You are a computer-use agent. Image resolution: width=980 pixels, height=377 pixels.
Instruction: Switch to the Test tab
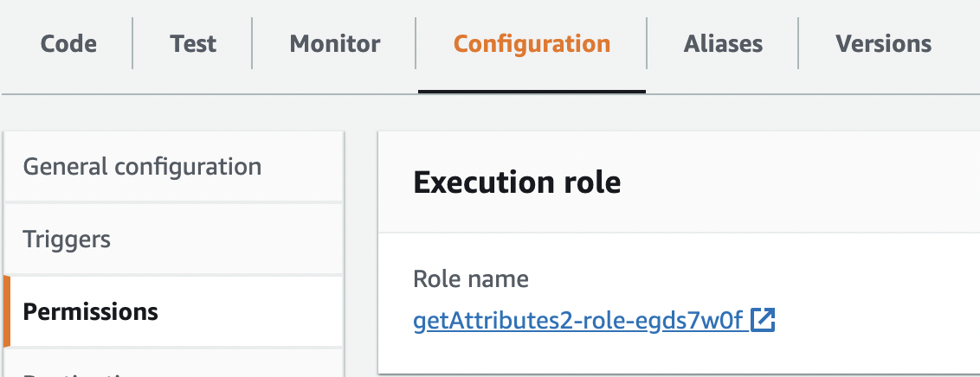(x=192, y=44)
